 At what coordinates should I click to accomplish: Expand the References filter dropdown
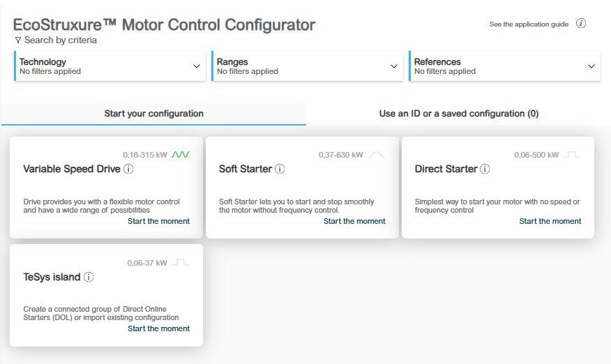(x=591, y=66)
